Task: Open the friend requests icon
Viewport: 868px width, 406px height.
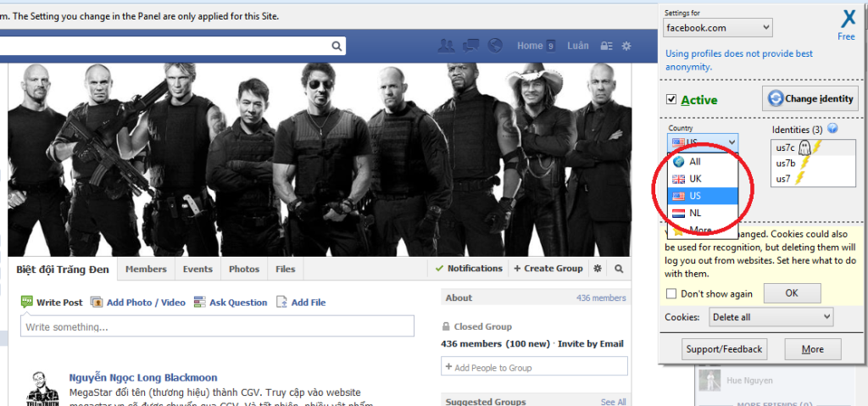Action: point(446,46)
